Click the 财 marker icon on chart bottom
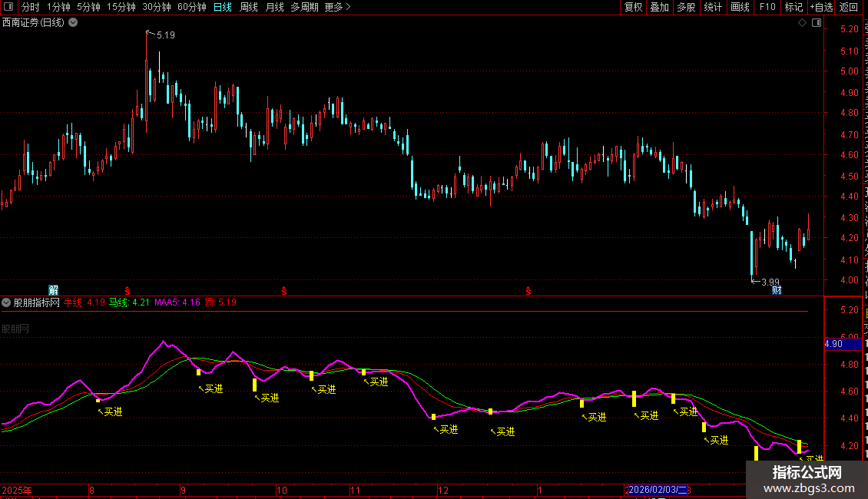The image size is (868, 499). pyautogui.click(x=777, y=290)
